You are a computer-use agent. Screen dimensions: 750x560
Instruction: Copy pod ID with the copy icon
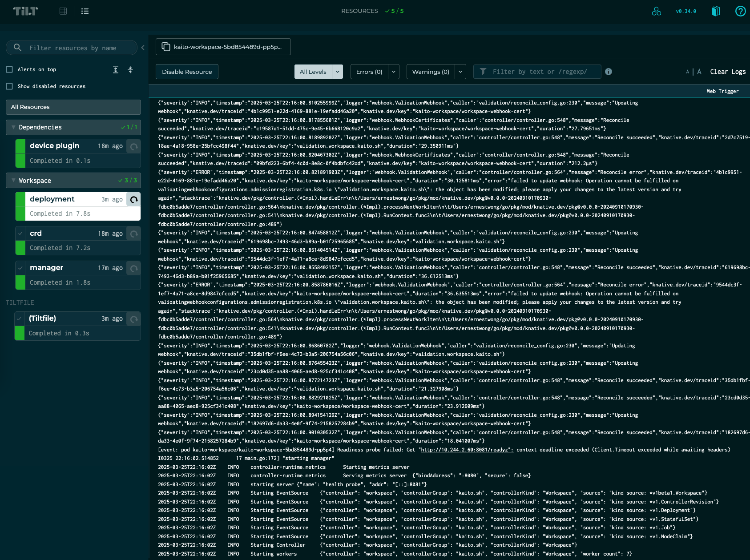[166, 47]
